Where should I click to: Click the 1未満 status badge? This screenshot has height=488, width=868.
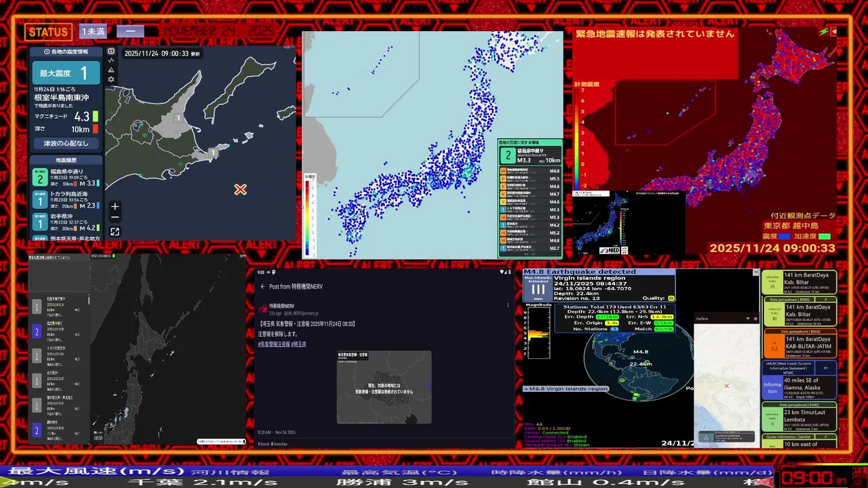[x=93, y=31]
